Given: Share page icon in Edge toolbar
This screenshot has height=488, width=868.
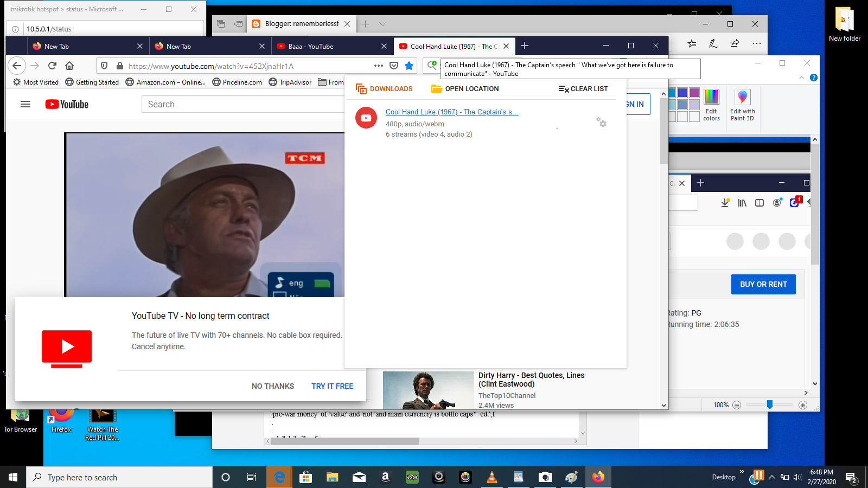Looking at the screenshot, I should pyautogui.click(x=735, y=43).
